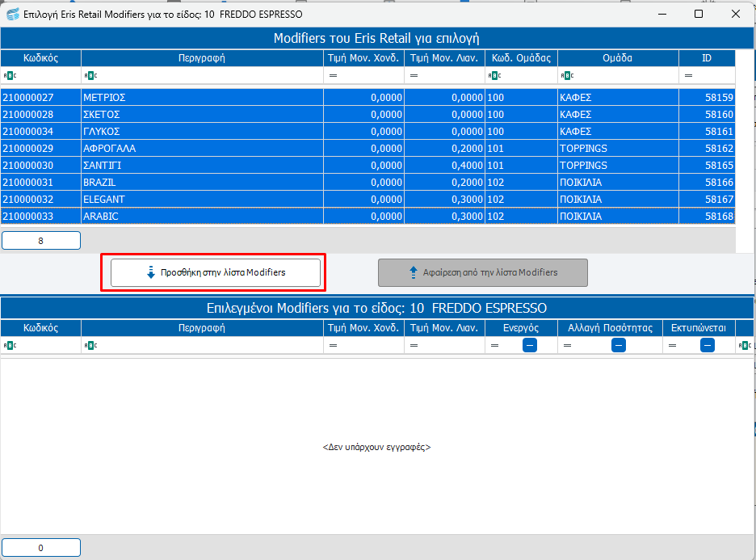Click code cell 210000030
The height and width of the screenshot is (560, 756).
click(41, 166)
